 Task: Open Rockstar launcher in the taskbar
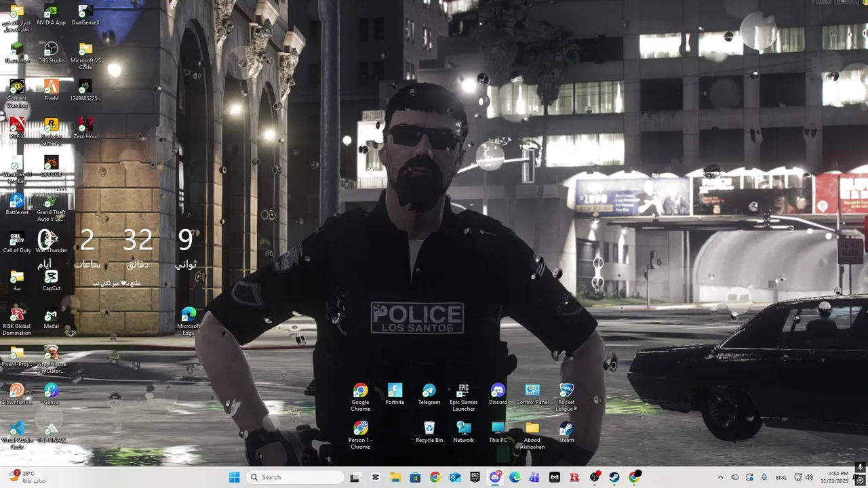574,477
